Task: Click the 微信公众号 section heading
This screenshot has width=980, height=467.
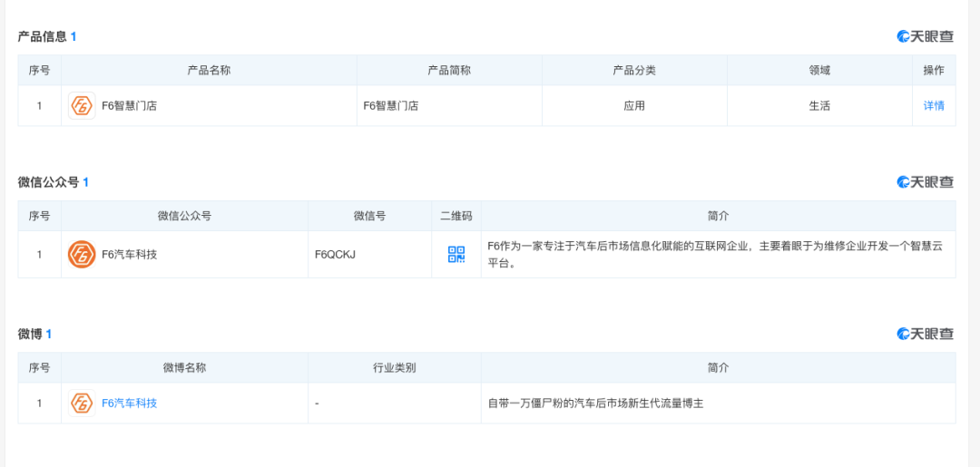Action: 48,182
